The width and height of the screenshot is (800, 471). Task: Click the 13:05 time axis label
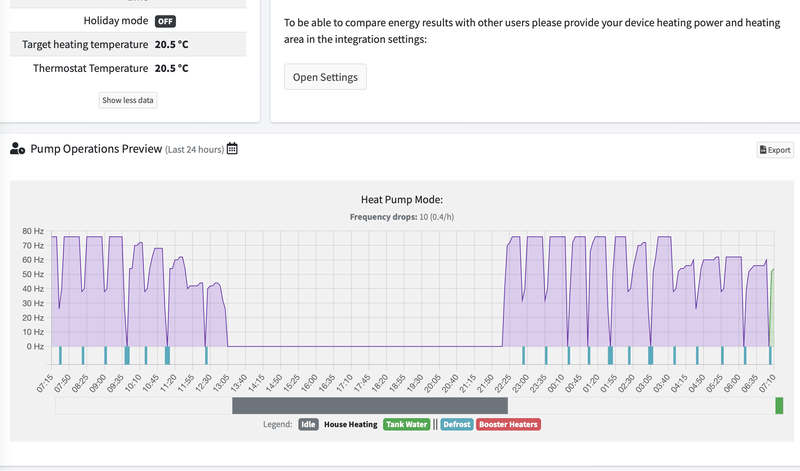[x=221, y=383]
